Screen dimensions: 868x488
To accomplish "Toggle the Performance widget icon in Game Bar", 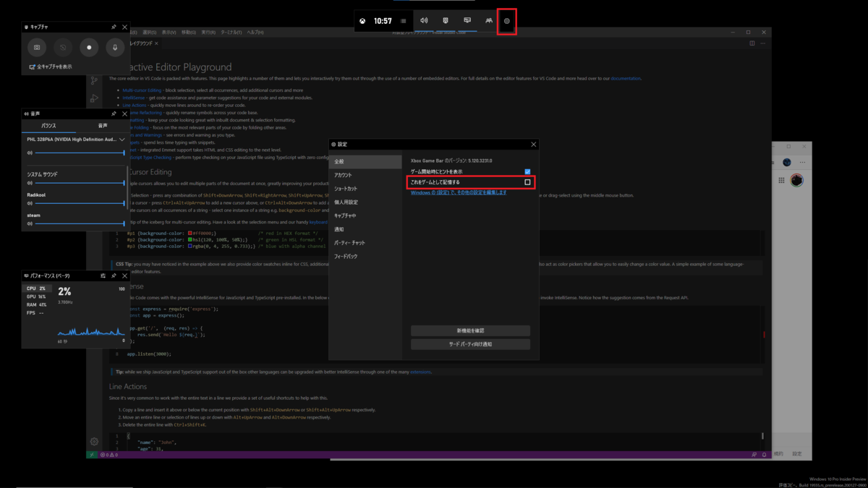I will (467, 21).
